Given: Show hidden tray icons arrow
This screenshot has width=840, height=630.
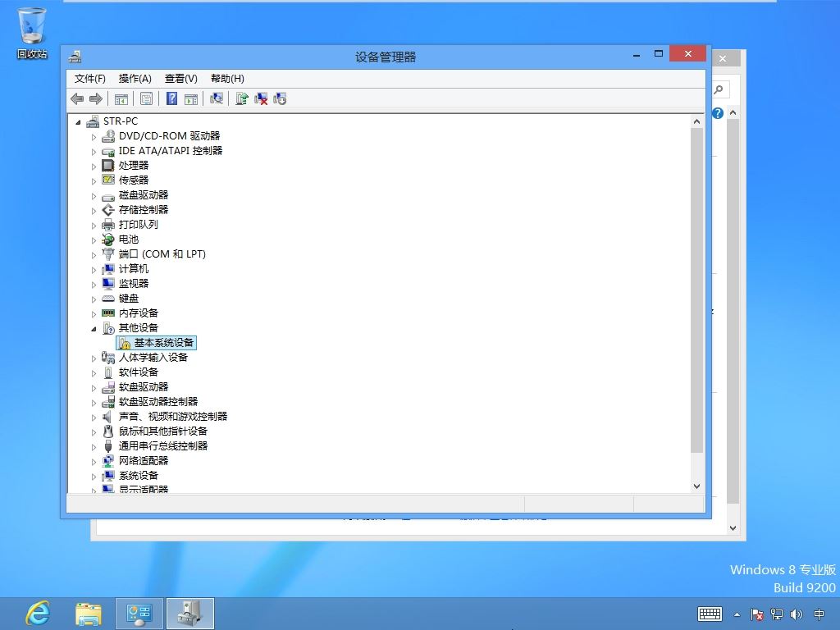Looking at the screenshot, I should [737, 614].
